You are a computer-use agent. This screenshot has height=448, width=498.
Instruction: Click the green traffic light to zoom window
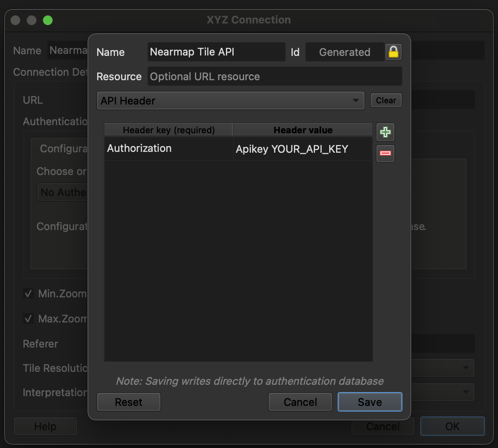click(47, 20)
